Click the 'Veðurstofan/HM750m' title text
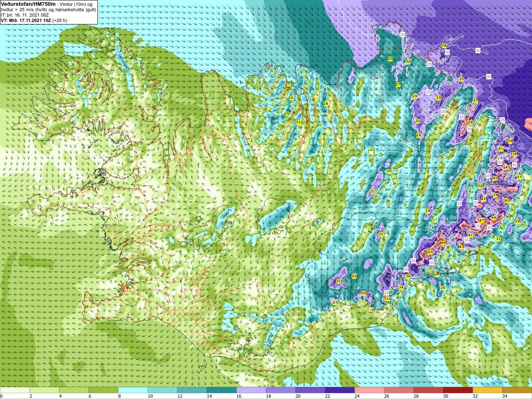532x399 pixels. (x=28, y=4)
